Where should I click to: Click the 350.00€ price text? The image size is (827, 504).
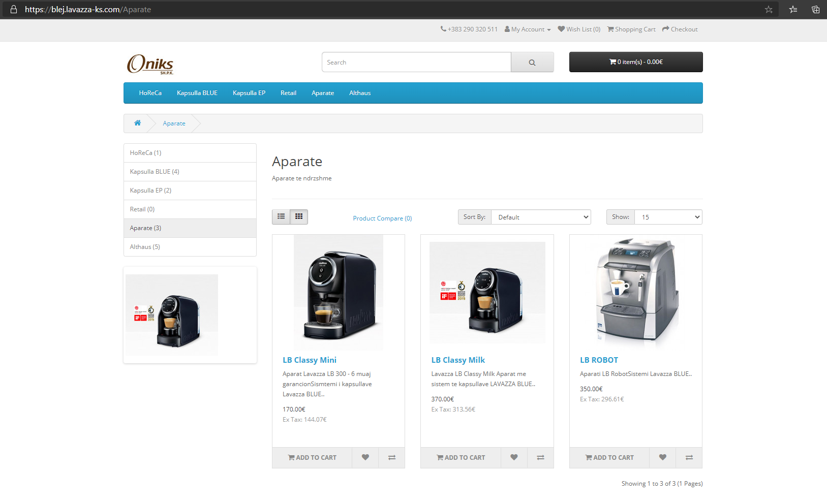[x=591, y=389]
